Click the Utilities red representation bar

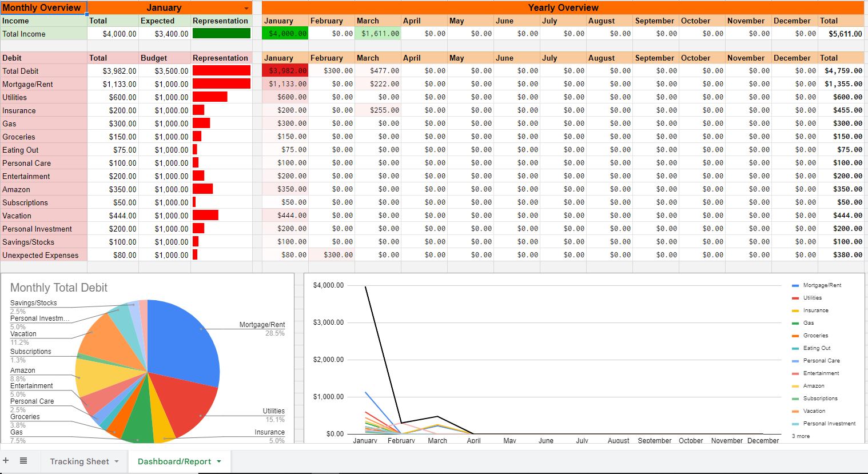pyautogui.click(x=210, y=97)
